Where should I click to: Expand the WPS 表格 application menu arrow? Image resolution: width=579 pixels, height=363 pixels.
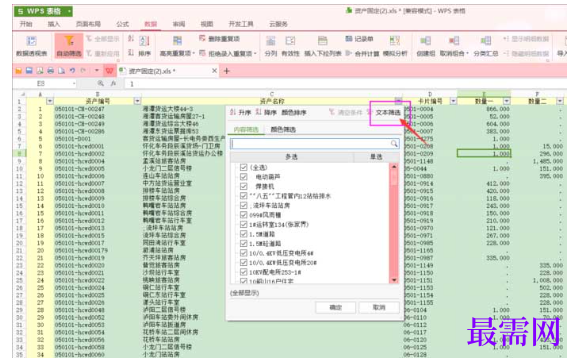click(69, 12)
